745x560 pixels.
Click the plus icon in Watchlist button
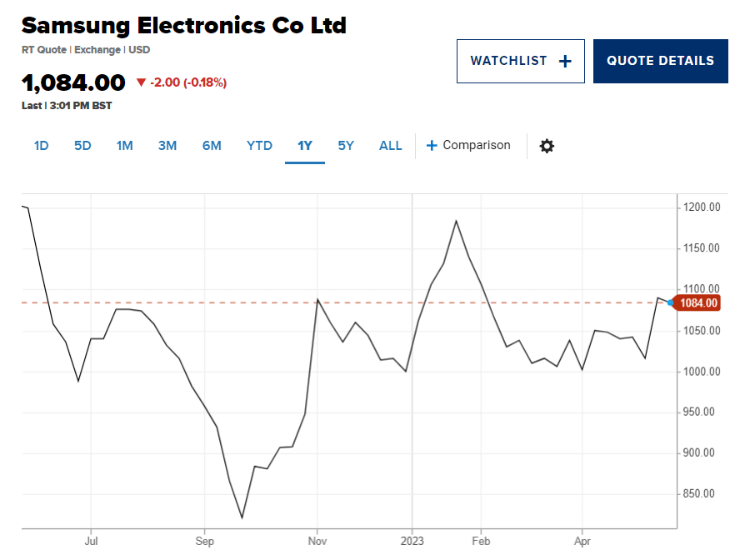click(565, 62)
